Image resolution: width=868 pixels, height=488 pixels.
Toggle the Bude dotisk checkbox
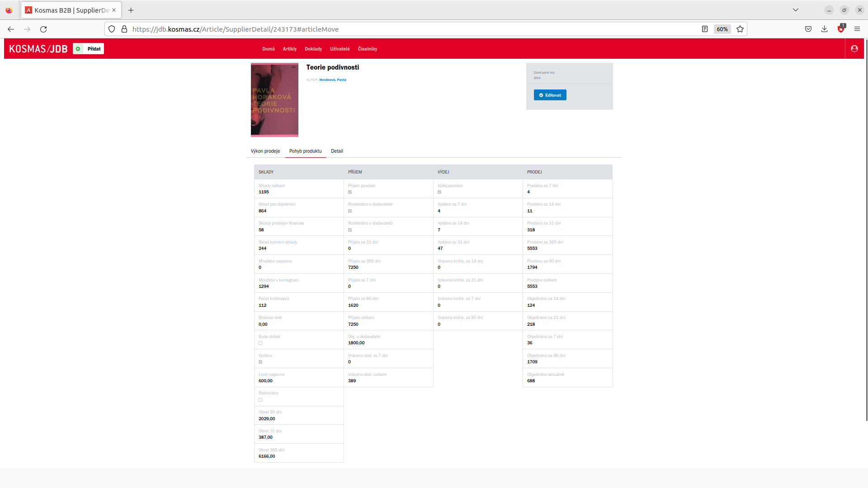point(260,343)
